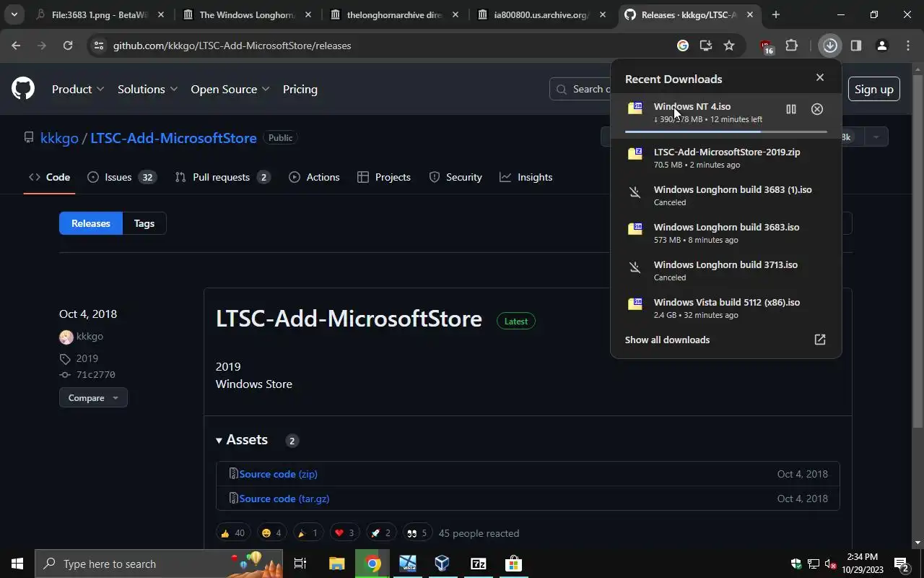Open the Pricing page
The width and height of the screenshot is (924, 578).
[300, 89]
